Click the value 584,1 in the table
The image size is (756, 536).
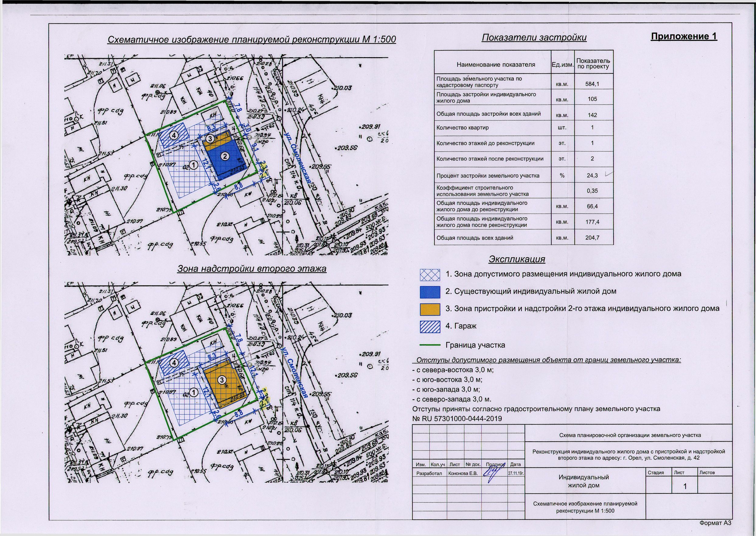coord(592,84)
